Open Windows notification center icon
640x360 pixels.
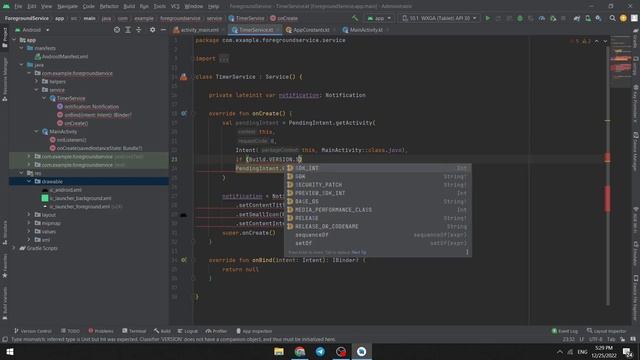coord(627,351)
